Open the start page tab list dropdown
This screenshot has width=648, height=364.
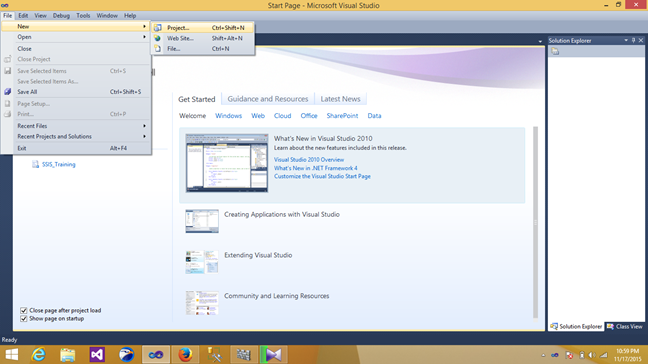540,41
